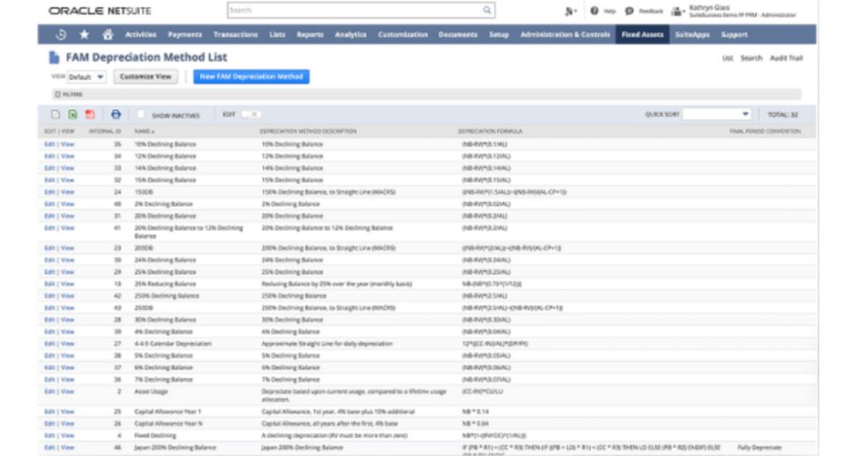Click Edit on 150DB method row

coord(47,192)
